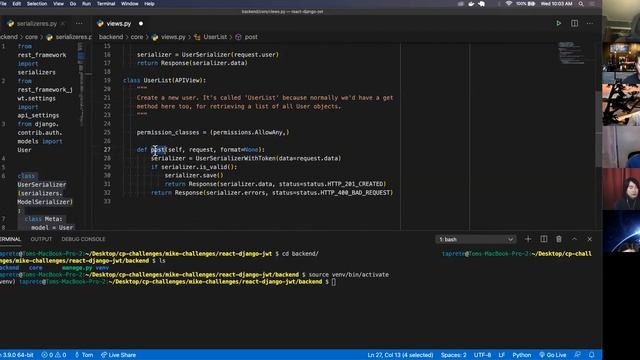Open the notifications bell
Screen dimensions: 640x360
(591, 355)
